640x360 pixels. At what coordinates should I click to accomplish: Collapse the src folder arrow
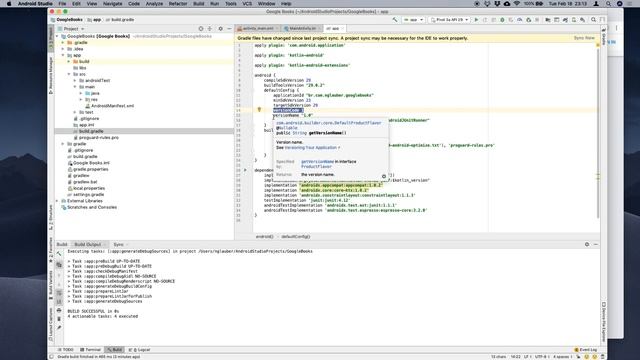pos(69,74)
